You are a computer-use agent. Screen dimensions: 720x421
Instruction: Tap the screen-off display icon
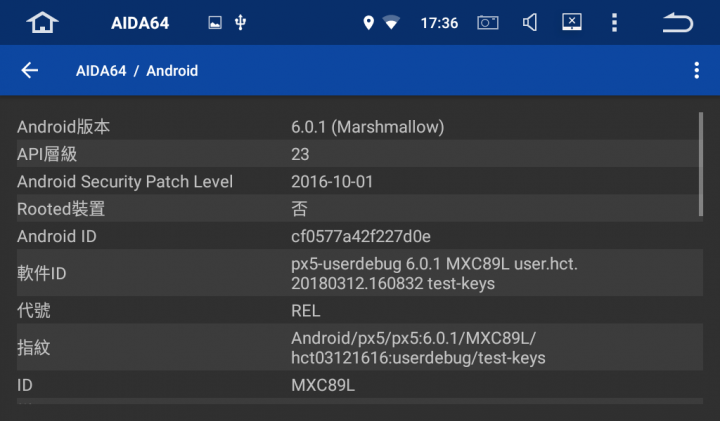[x=572, y=22]
